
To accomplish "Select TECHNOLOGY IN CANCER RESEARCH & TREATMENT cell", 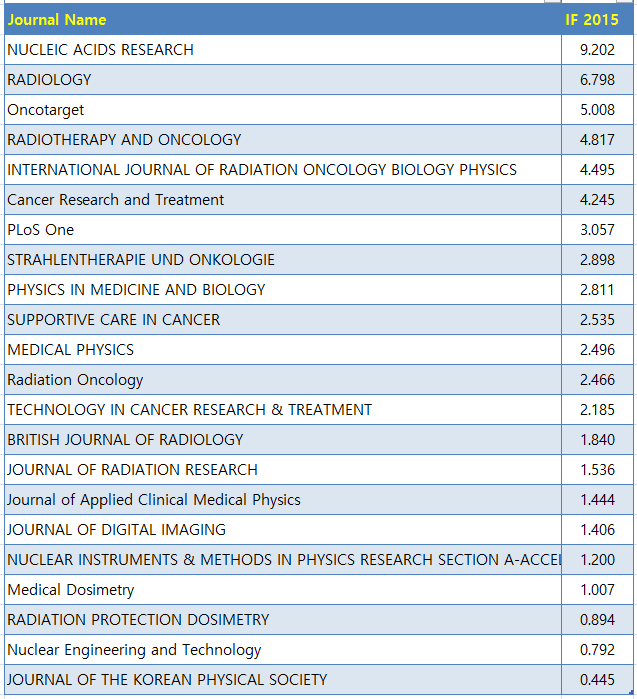I will tap(283, 409).
